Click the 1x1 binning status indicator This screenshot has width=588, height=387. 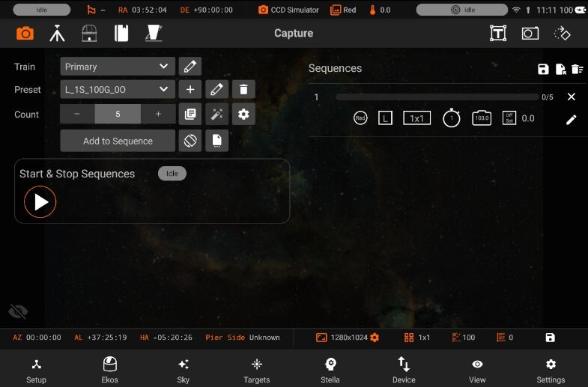417,338
